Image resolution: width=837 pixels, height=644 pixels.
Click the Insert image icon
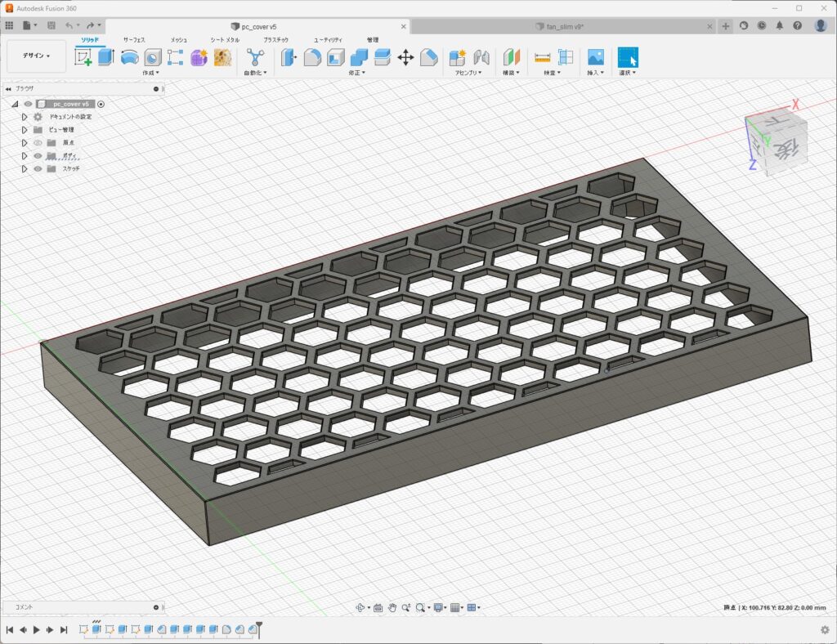(596, 57)
